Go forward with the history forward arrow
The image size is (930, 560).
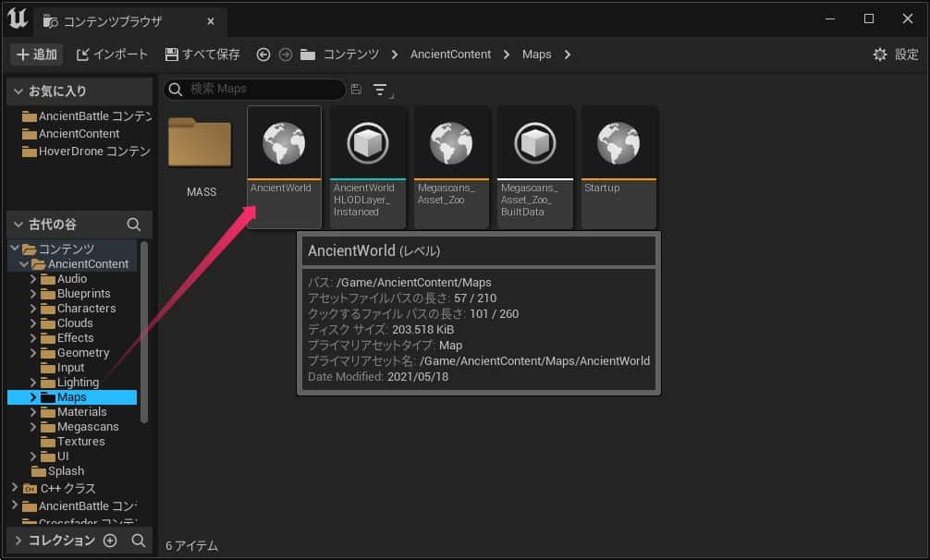click(x=286, y=55)
